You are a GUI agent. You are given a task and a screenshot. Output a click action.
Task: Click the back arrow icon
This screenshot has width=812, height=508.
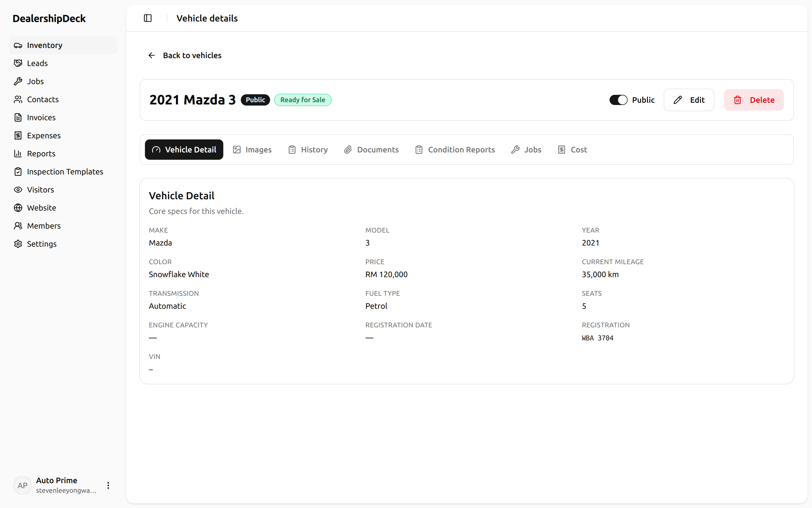click(152, 55)
